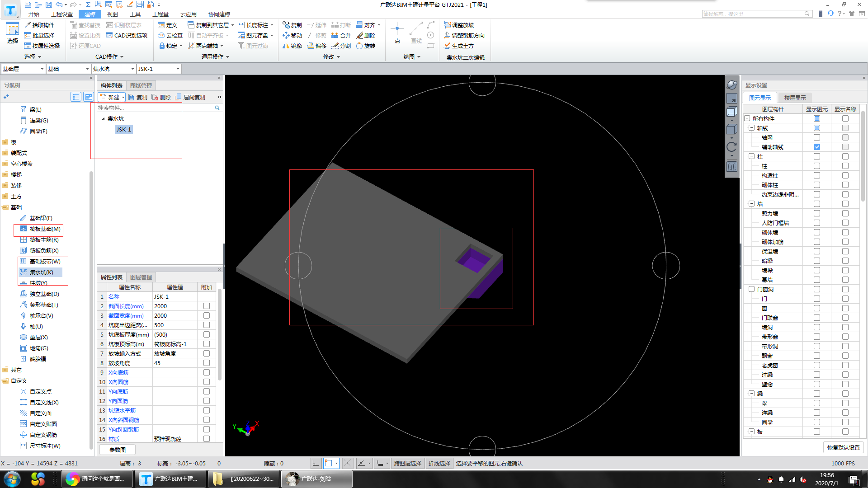The width and height of the screenshot is (868, 488).
Task: Open the 工程设置 ribbon tab
Action: (x=62, y=14)
